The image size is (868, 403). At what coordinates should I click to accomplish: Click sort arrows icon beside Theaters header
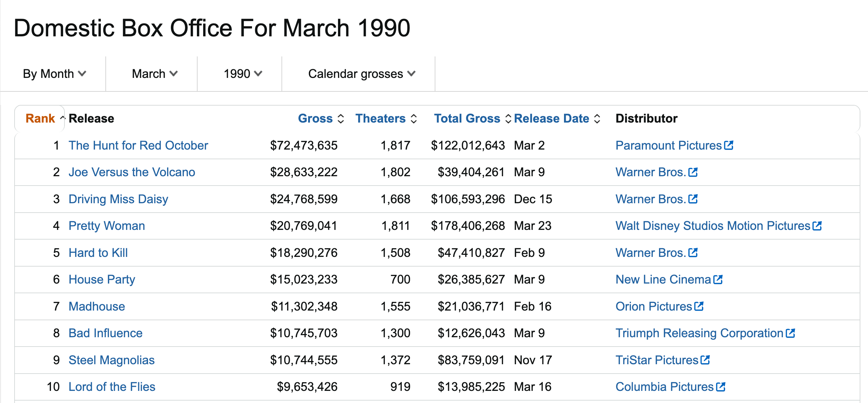[x=414, y=119]
